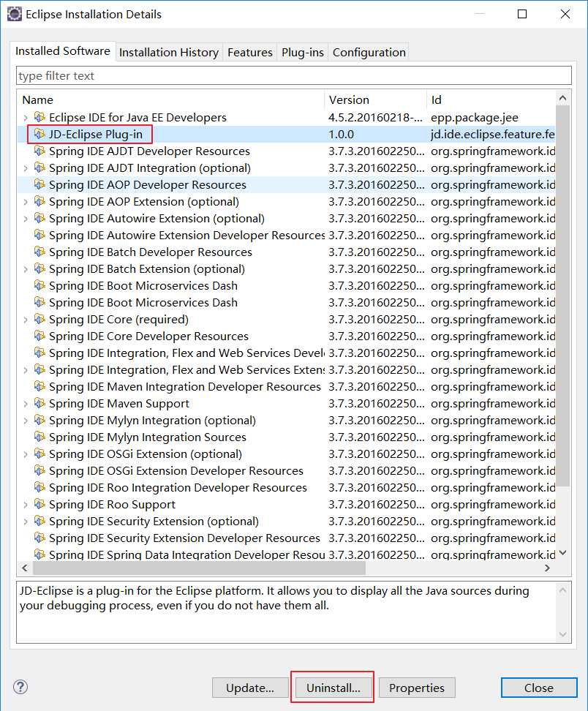Click the icon next to Eclipse IDE for Java EE Developers

point(39,118)
